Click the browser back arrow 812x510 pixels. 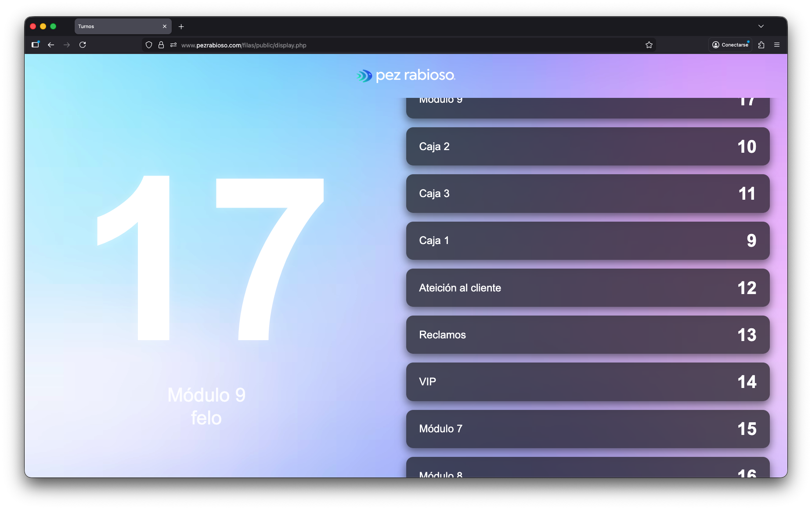click(x=51, y=45)
